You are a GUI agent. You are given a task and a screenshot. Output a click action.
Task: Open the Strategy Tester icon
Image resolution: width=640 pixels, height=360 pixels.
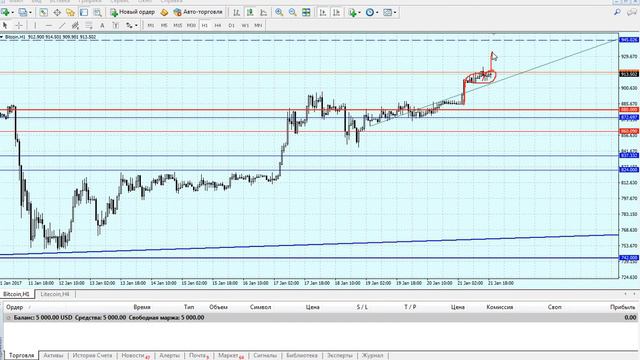[97, 13]
